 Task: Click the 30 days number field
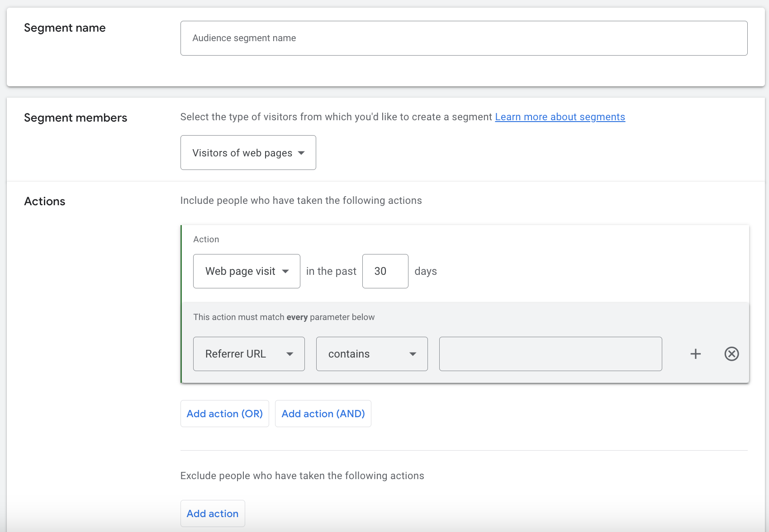pyautogui.click(x=385, y=271)
